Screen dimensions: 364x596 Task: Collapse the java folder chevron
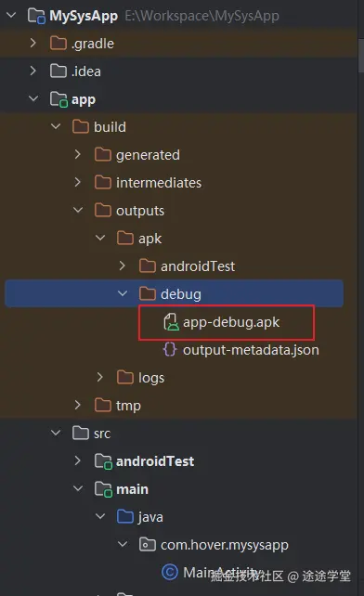point(100,516)
